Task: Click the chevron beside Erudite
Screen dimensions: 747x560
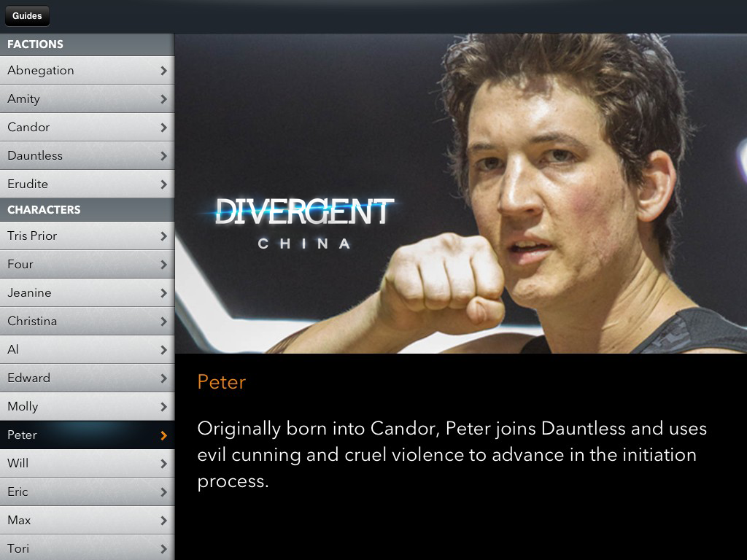Action: (x=164, y=184)
